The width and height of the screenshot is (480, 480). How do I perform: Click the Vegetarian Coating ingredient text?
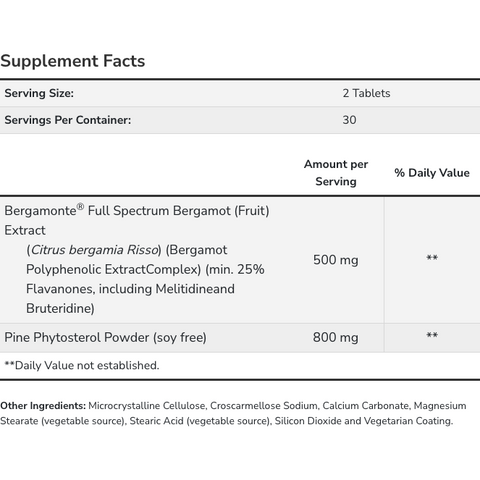pos(408,421)
